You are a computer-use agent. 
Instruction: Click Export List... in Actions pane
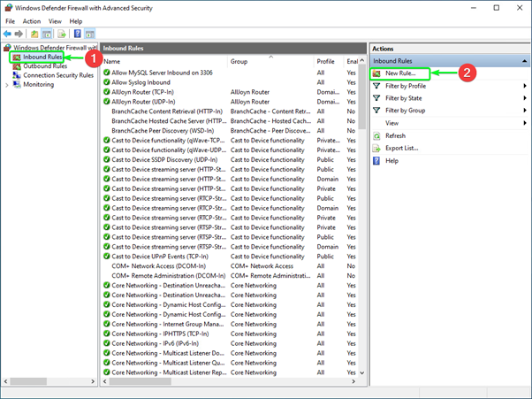(x=402, y=149)
